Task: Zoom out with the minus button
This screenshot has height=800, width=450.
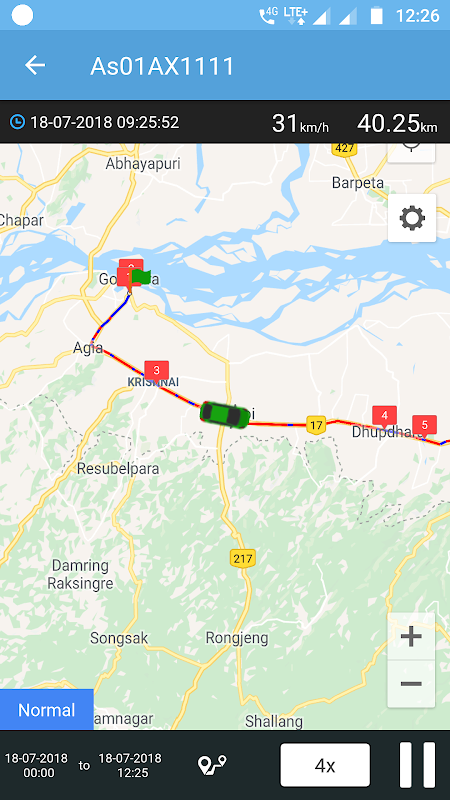Action: [x=411, y=684]
